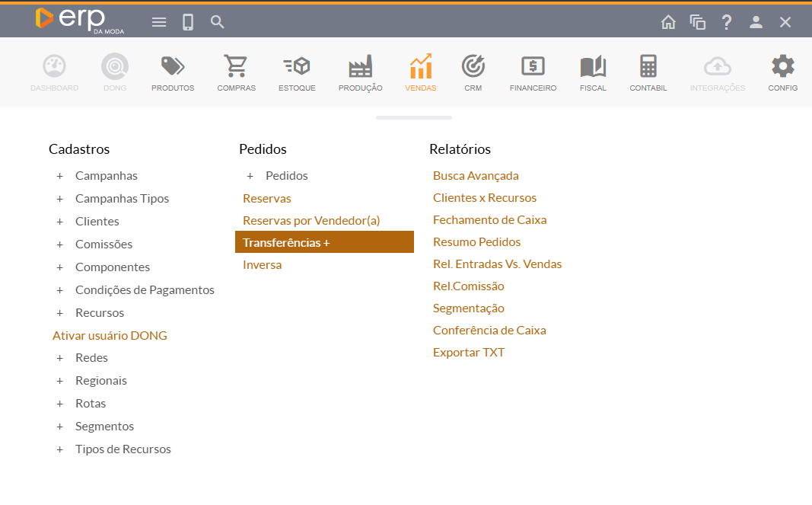
Task: Open the Busca Avançada report link
Action: [x=476, y=176]
